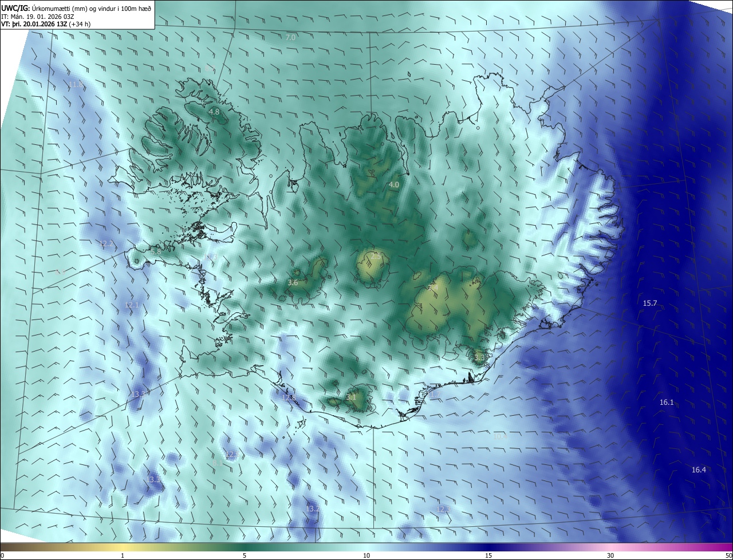Click the 12.2 value label west of Iceland

[107, 244]
